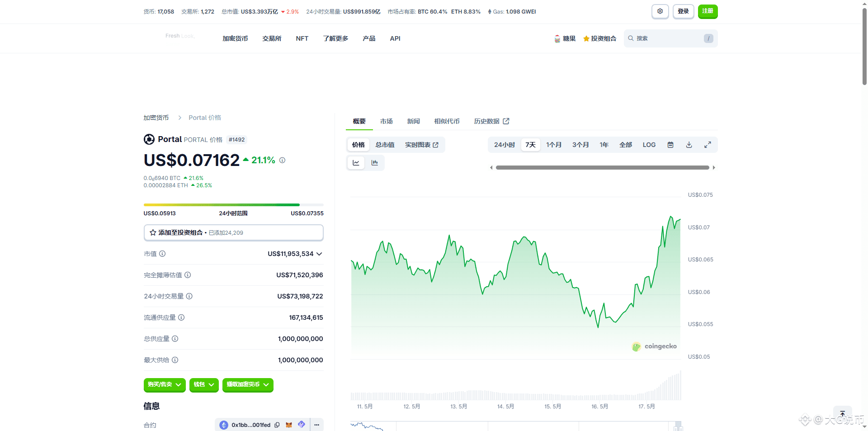Viewport: 868px width, 431px height.
Task: Open 实时图表 external link
Action: coord(421,145)
